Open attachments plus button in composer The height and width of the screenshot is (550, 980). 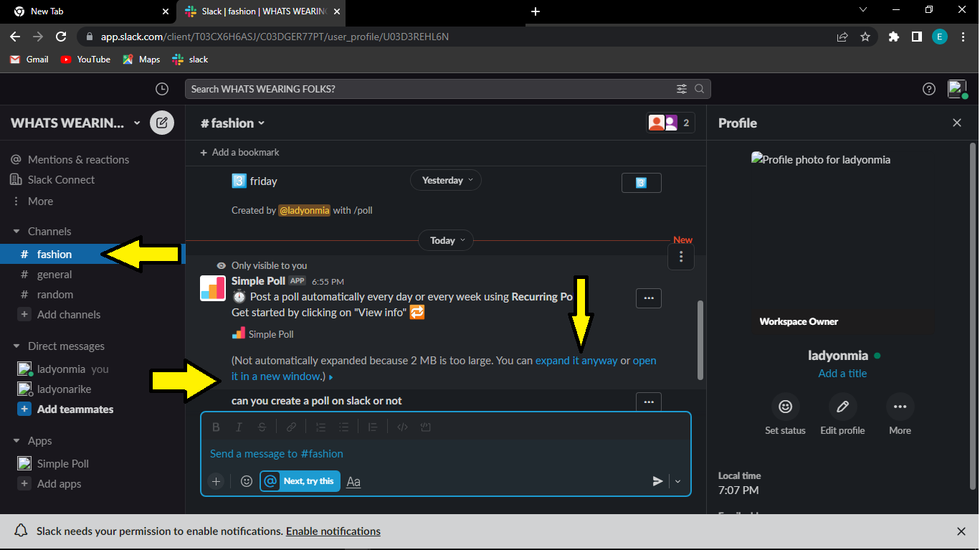pos(216,481)
